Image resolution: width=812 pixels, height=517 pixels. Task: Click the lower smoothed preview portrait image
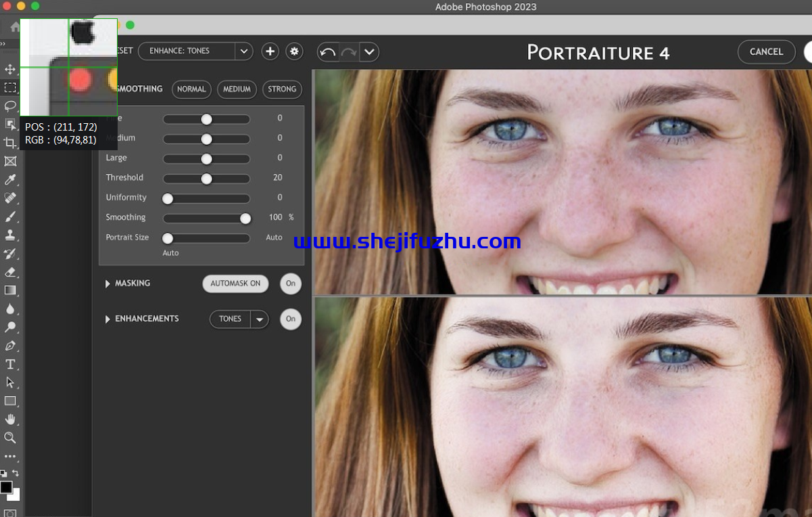click(563, 407)
